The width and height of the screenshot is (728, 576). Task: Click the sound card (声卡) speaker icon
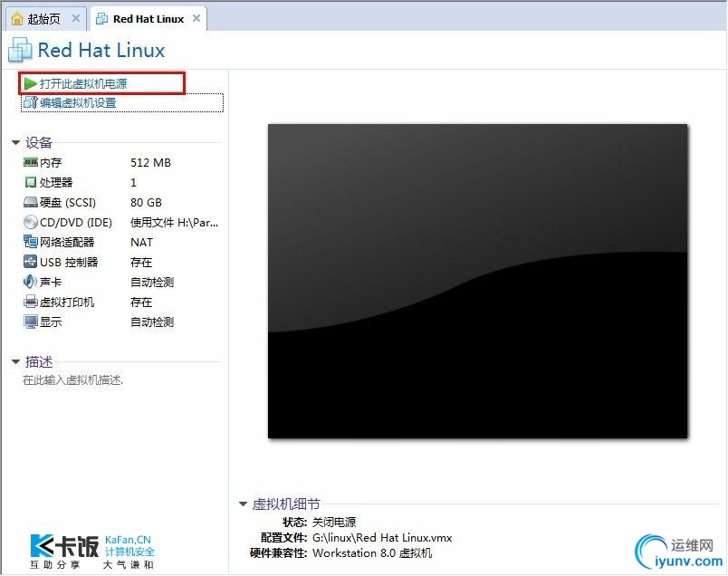coord(31,282)
